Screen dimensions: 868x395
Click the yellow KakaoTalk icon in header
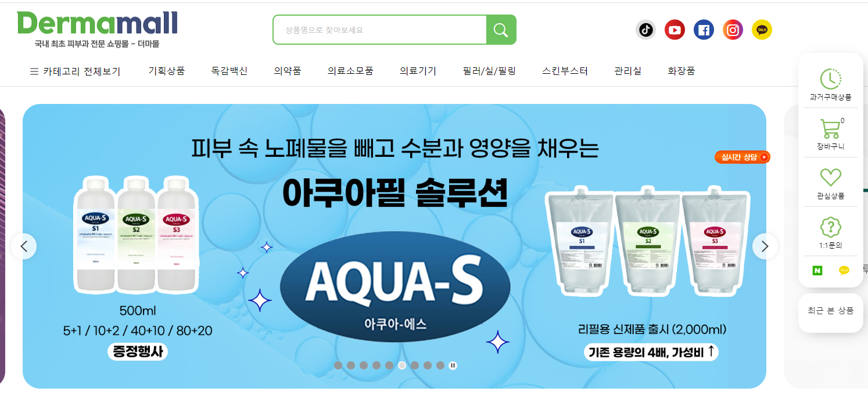click(762, 30)
